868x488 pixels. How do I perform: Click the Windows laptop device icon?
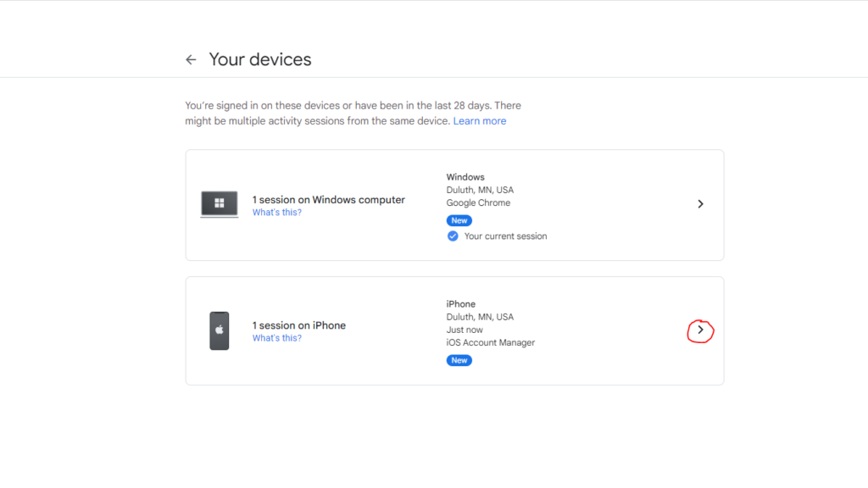[x=219, y=204]
